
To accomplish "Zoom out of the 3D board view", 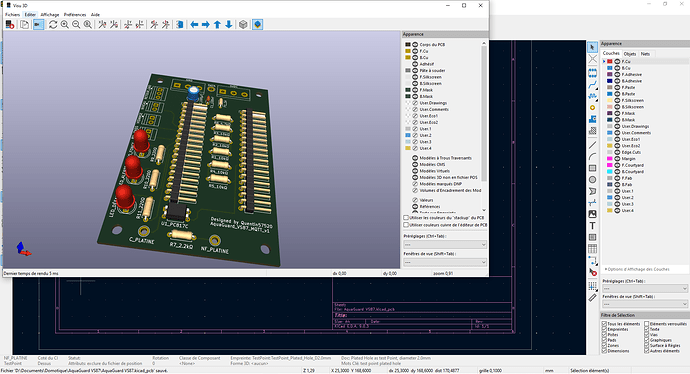I will (76, 25).
